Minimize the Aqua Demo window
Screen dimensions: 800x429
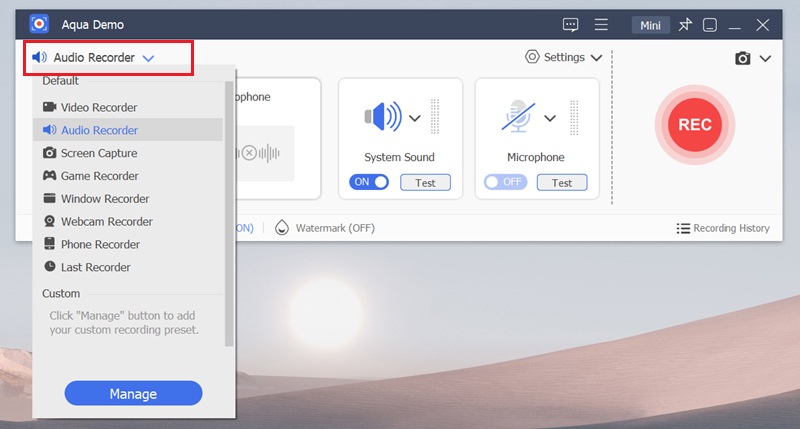735,28
